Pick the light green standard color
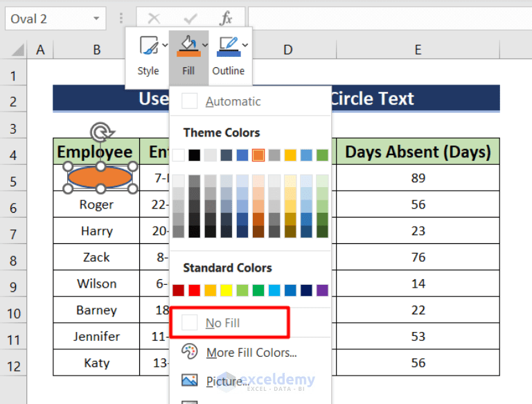The height and width of the screenshot is (404, 532). tap(242, 290)
